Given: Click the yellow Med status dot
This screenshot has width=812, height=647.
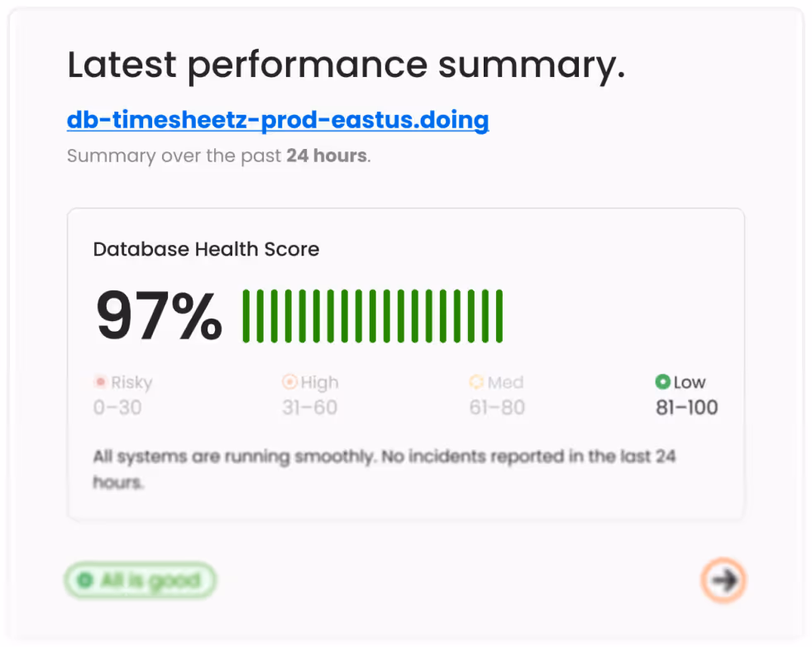Looking at the screenshot, I should 476,382.
